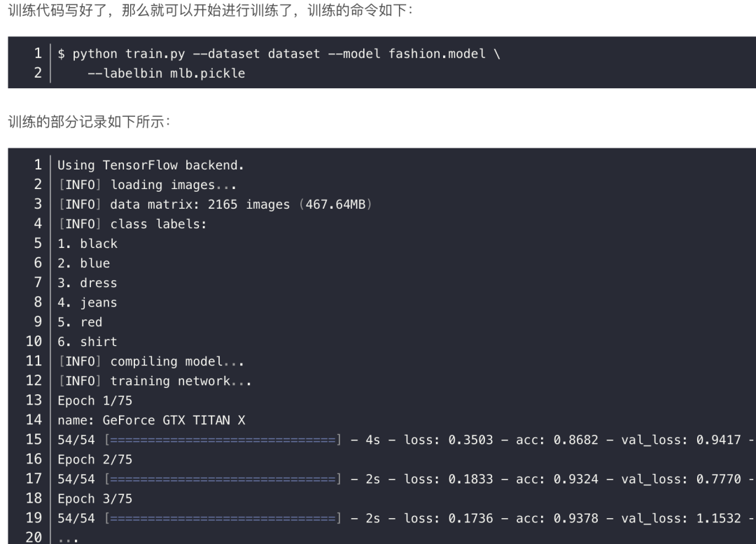Select the '[INFO] loading images...' line

(147, 186)
